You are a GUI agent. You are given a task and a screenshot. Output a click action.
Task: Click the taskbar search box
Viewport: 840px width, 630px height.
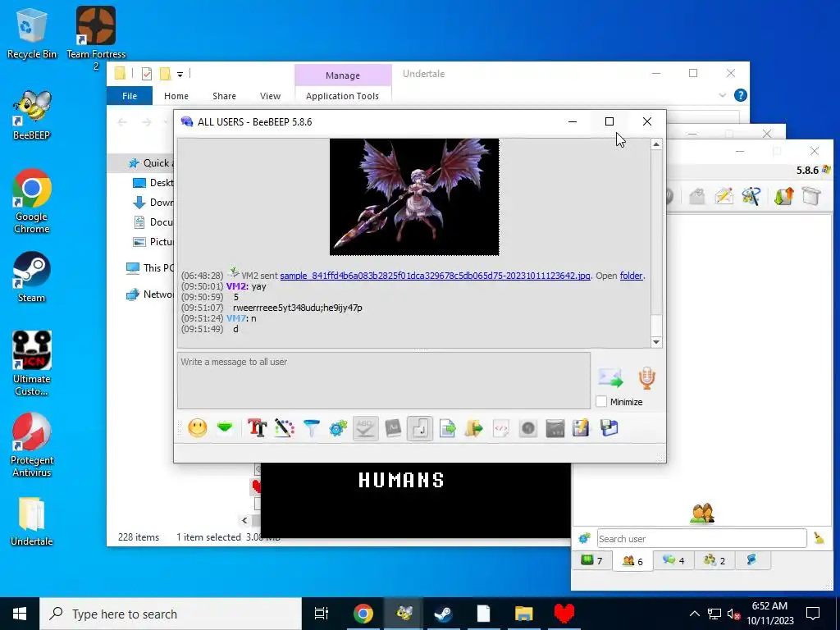point(171,614)
